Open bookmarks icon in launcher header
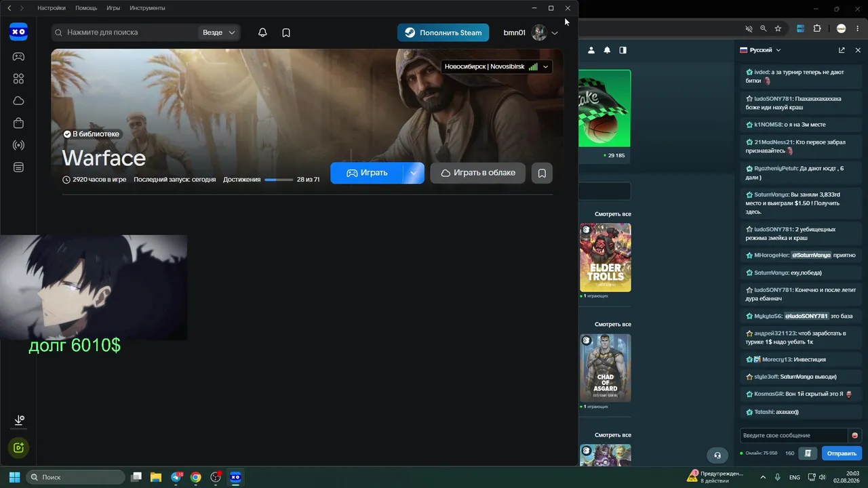 286,33
